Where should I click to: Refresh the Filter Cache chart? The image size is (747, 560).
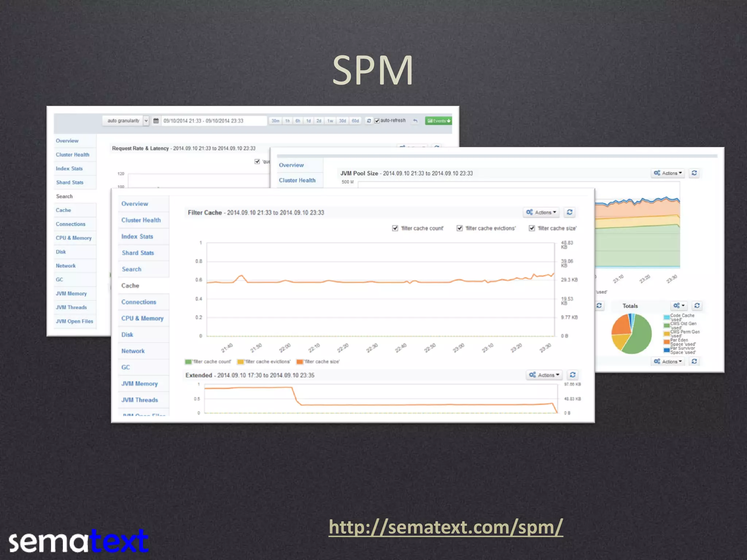point(570,212)
